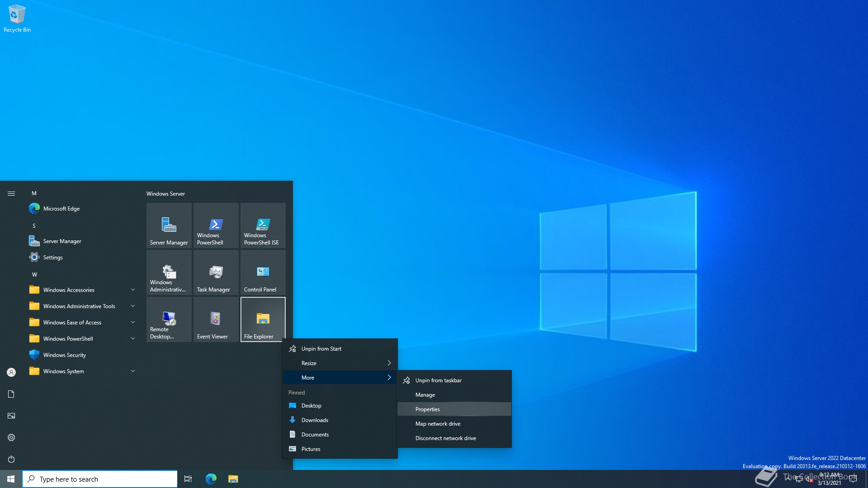Viewport: 868px width, 488px height.
Task: Open Microsoft Edge from the app list
Action: [x=81, y=208]
